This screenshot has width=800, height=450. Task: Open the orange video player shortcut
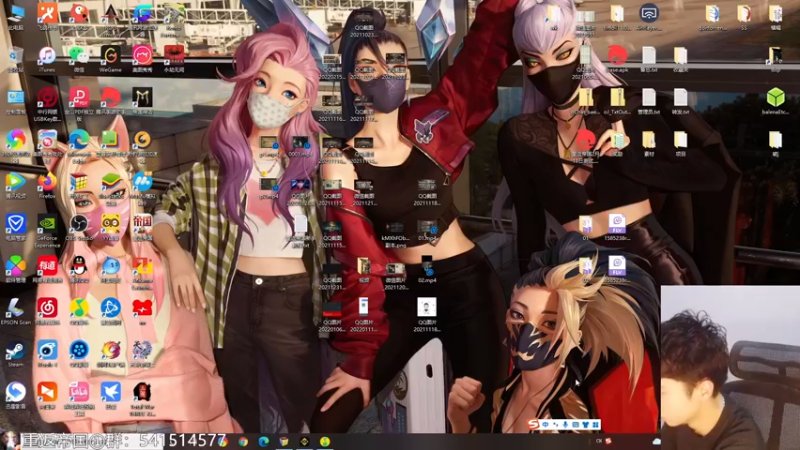(x=47, y=392)
